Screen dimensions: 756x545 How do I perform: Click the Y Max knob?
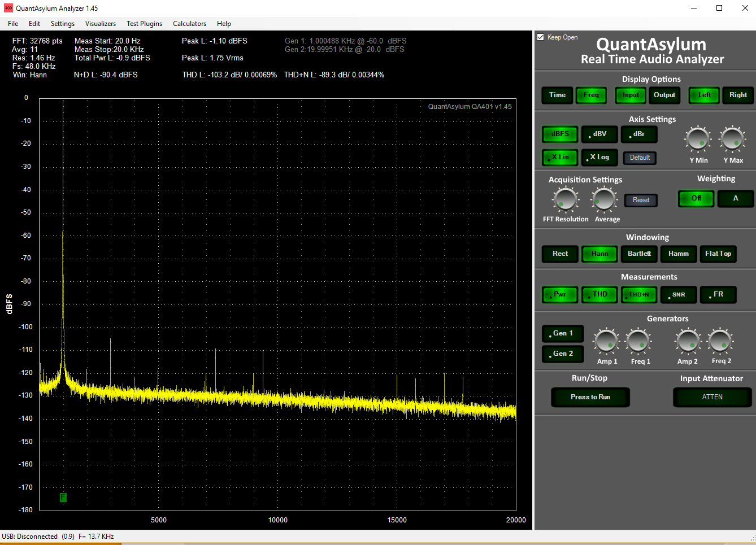coord(732,139)
